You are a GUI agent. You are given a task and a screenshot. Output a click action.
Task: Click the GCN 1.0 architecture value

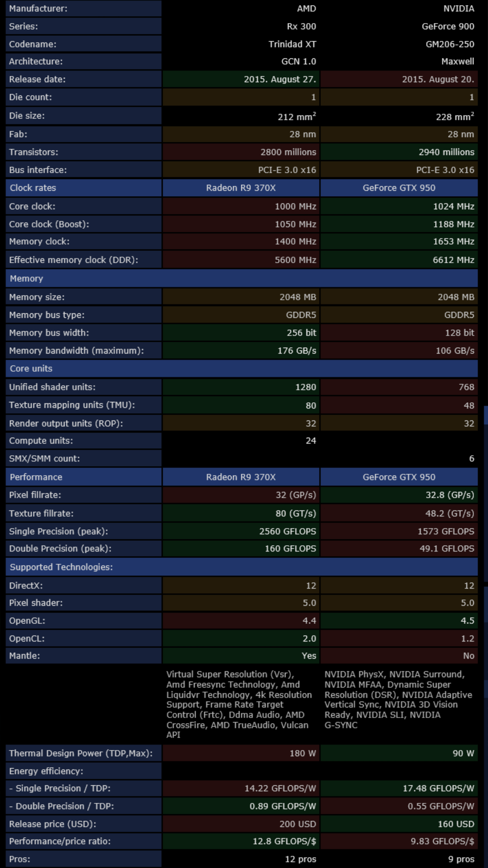(299, 61)
